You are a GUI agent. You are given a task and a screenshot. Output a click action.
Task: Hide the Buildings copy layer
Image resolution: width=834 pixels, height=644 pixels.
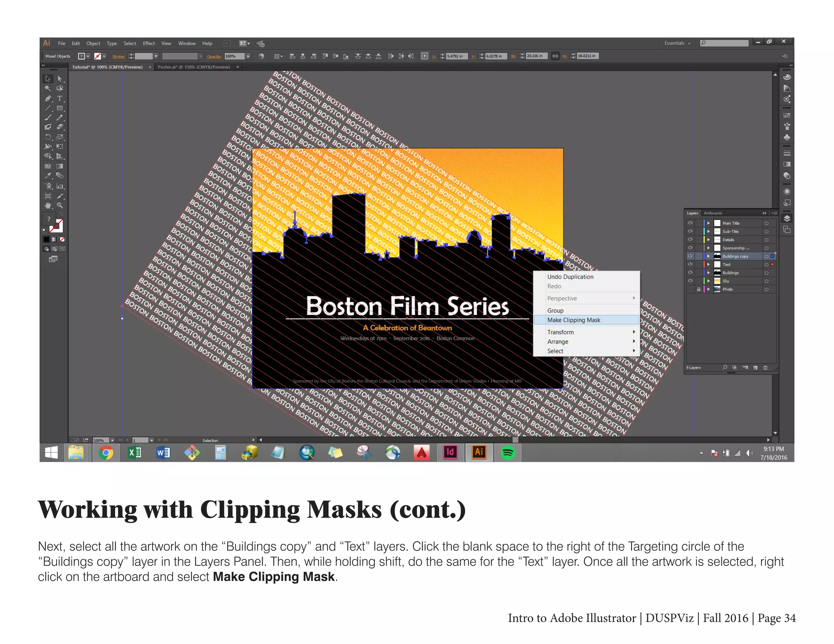point(690,256)
